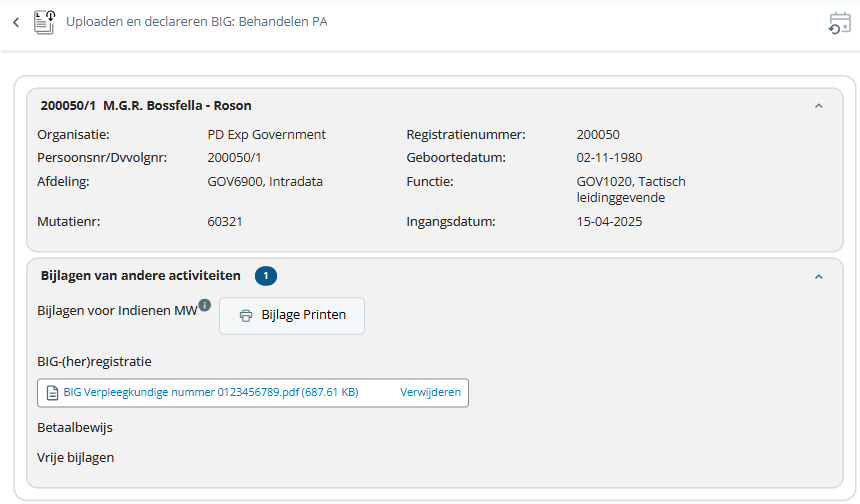The height and width of the screenshot is (504, 860).
Task: Open the calendar history icon
Action: [x=839, y=23]
